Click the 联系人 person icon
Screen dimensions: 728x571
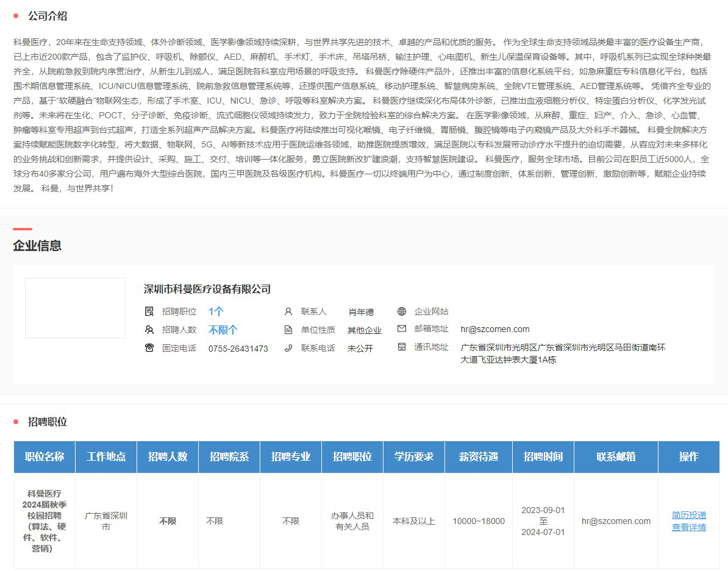tap(288, 311)
